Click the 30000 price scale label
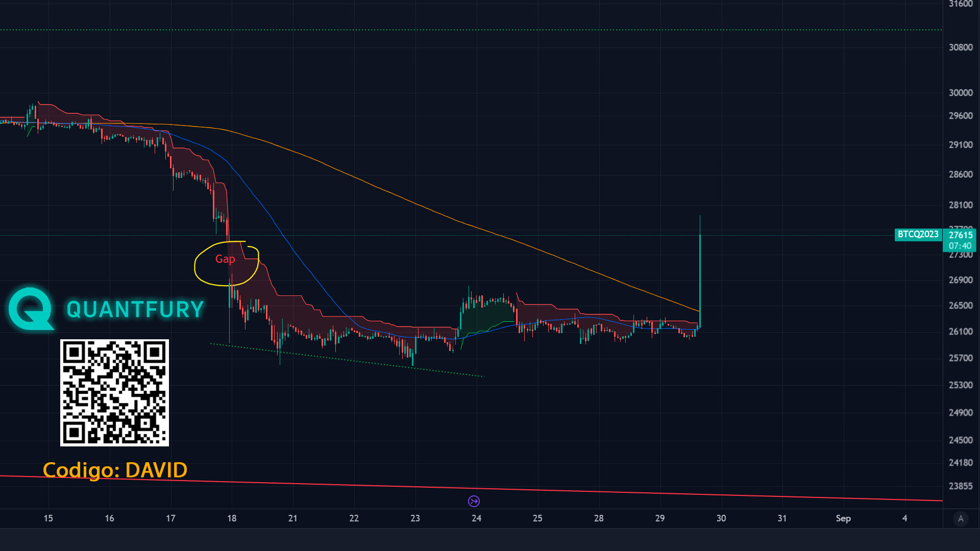Viewport: 980px width, 551px height. coord(960,93)
